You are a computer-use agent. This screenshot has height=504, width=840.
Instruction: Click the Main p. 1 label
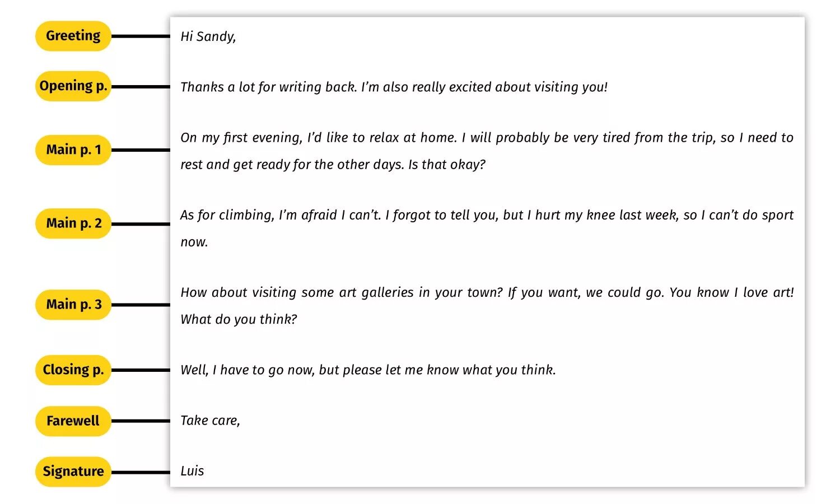[73, 150]
